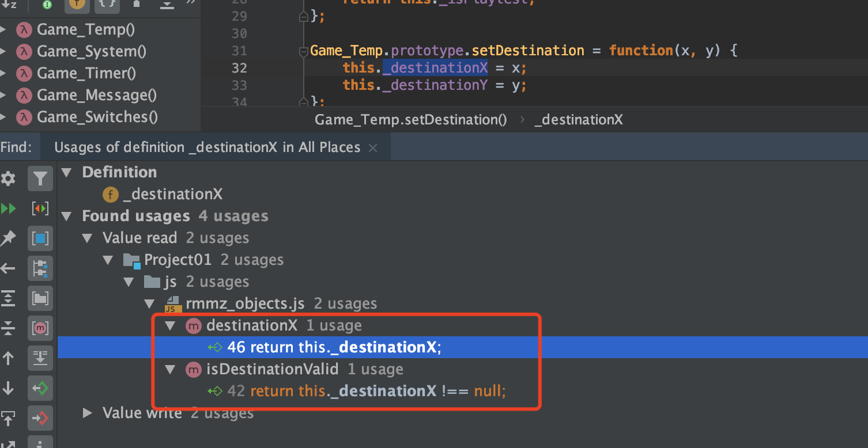
Task: Click the JS file icon for rmmz_objects.js
Action: (x=172, y=304)
